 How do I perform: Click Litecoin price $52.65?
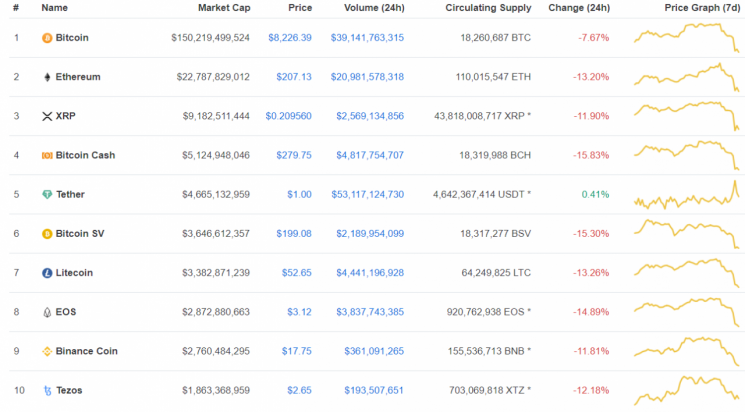[x=296, y=273]
